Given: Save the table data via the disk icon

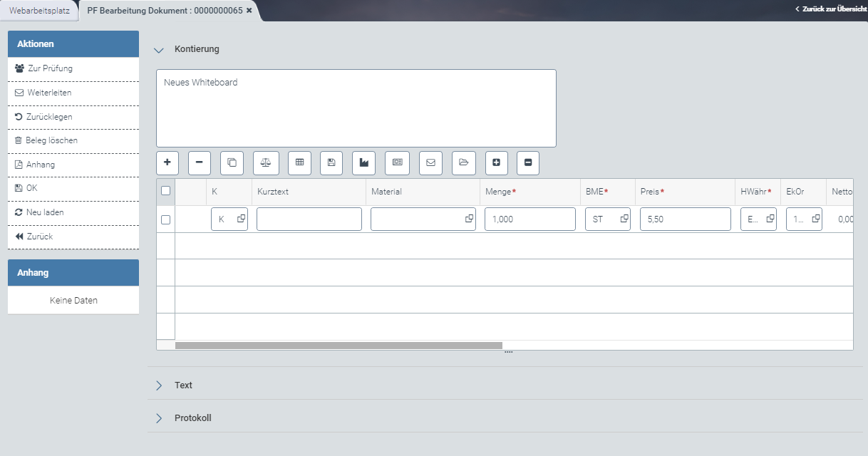Looking at the screenshot, I should [331, 162].
